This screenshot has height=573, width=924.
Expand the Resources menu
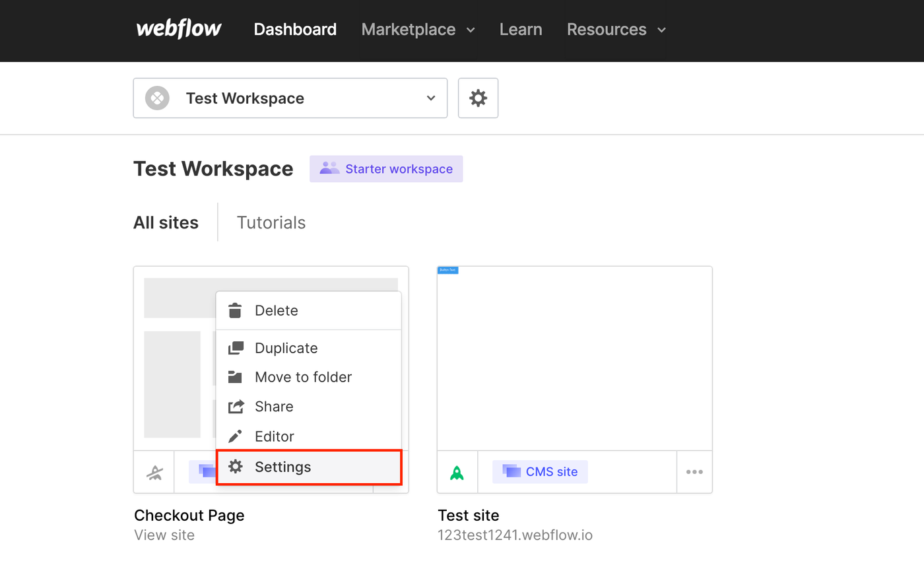click(x=616, y=29)
